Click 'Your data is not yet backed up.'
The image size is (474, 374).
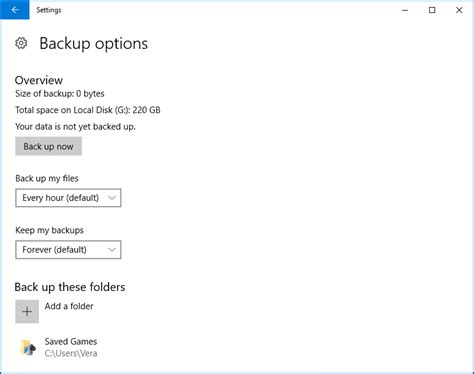coord(75,127)
